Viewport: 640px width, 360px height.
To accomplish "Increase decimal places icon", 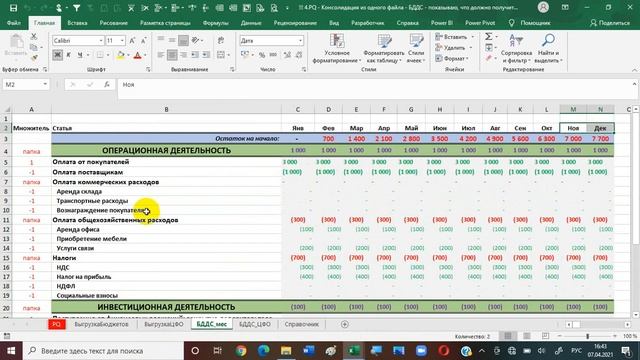I will pos(287,55).
